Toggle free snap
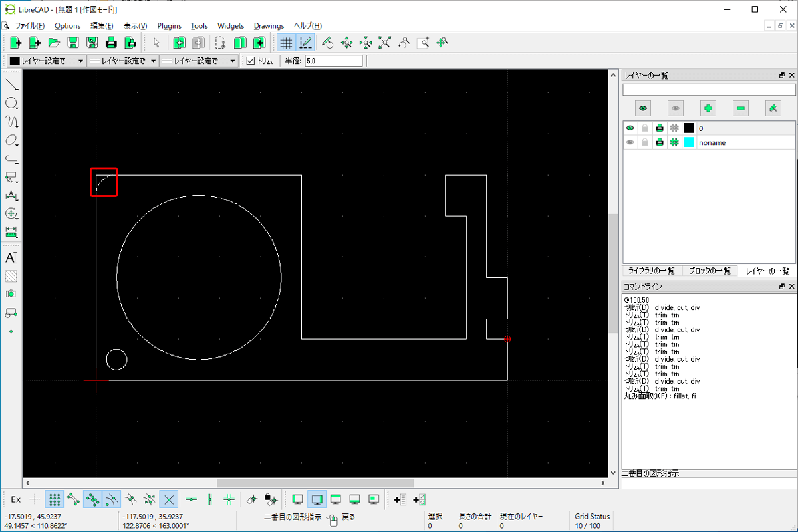 (35, 499)
